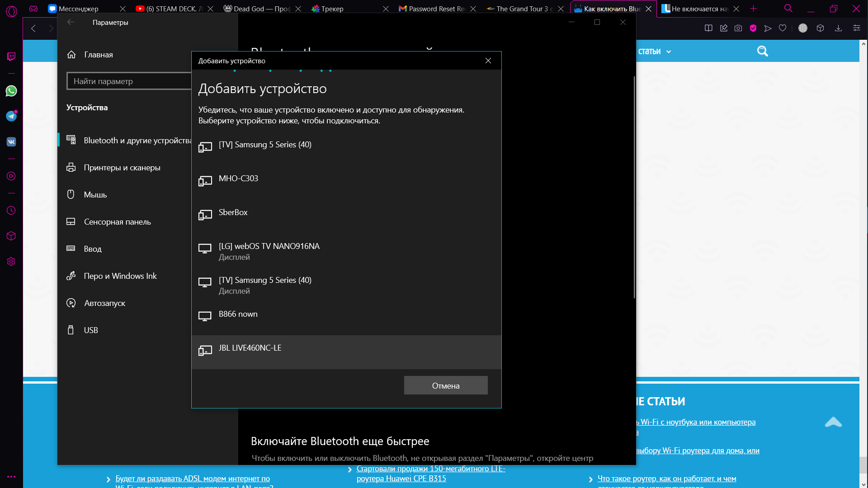Switch to the Password Reset Gmail tab

432,9
